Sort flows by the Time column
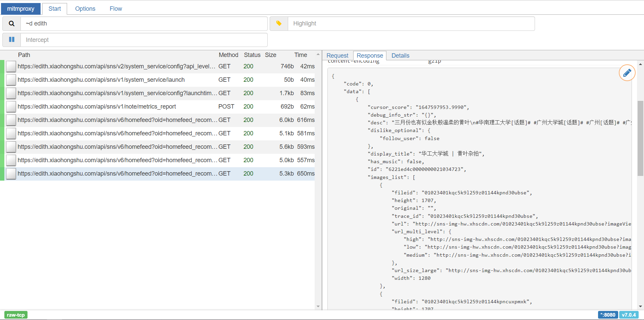The height and width of the screenshot is (320, 644). coord(301,55)
